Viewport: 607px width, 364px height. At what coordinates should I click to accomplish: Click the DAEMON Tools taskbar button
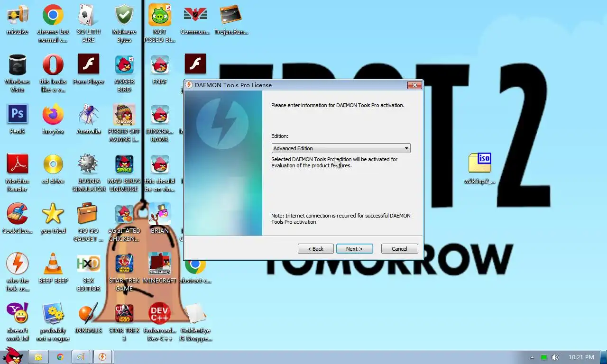[102, 357]
